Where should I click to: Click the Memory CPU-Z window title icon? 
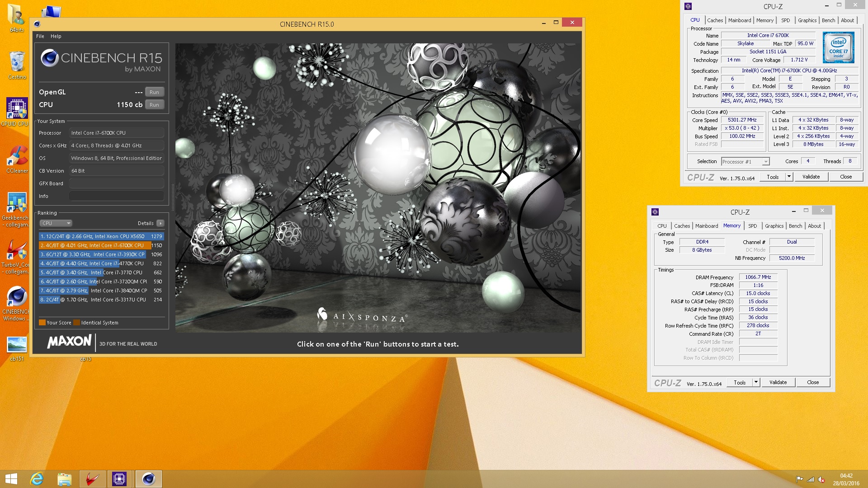tap(655, 212)
